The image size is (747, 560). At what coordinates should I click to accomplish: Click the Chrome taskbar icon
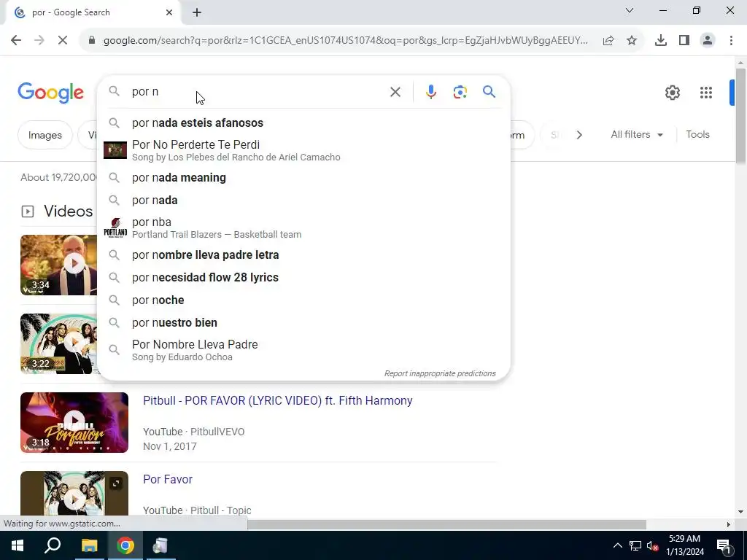pos(125,545)
